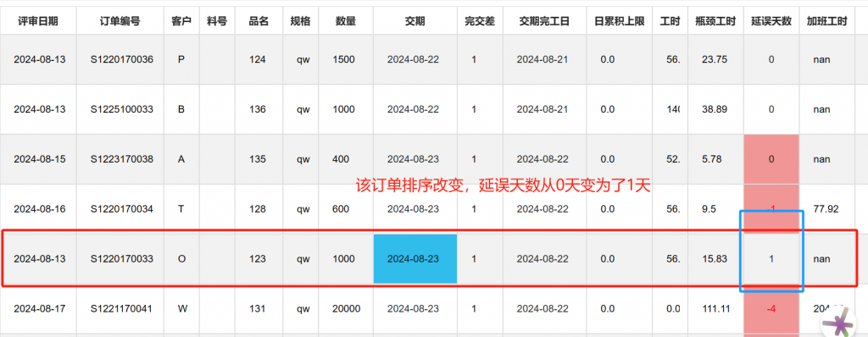868x337 pixels.
Task: Select order number S1220170036 cell
Action: point(122,59)
